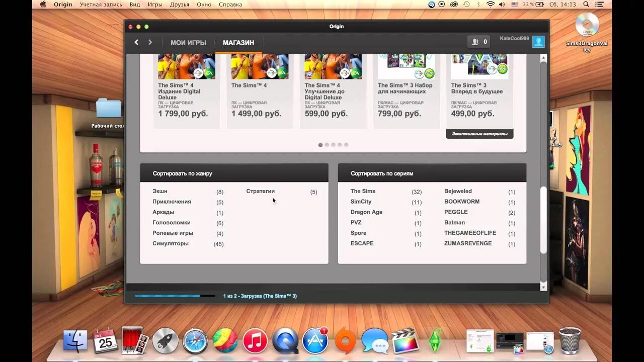Open the Вид menu
The height and width of the screenshot is (362, 644).
(135, 4)
